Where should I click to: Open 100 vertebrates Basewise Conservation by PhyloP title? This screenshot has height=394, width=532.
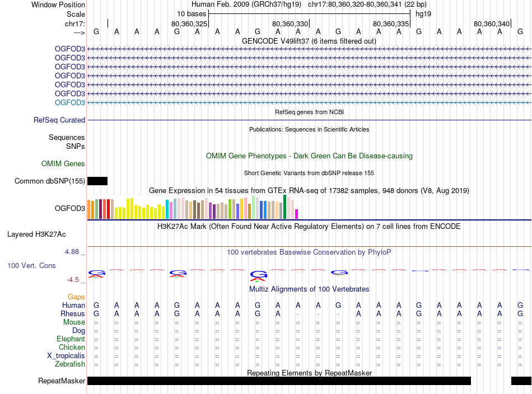(309, 252)
